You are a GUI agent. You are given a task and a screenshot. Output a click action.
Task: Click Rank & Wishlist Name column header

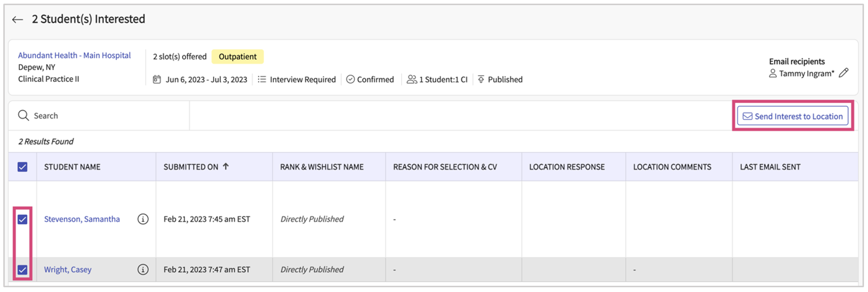(322, 167)
